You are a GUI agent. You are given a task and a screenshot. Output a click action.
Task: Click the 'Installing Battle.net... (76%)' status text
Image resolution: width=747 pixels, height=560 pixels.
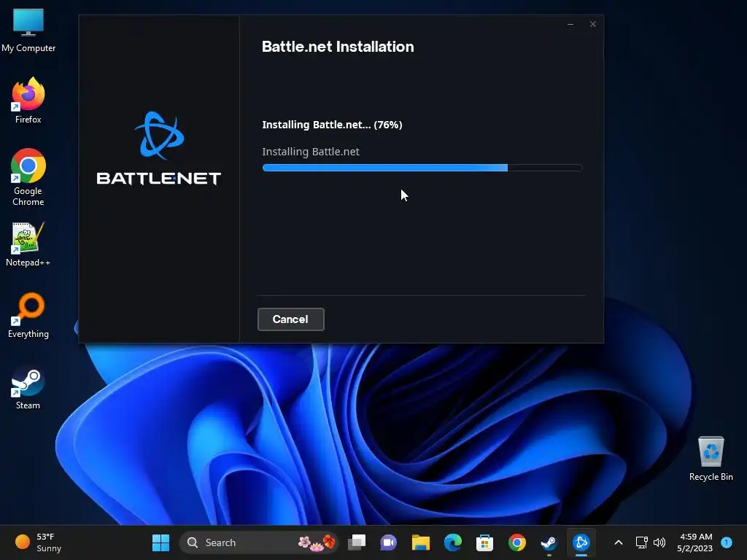pyautogui.click(x=332, y=125)
